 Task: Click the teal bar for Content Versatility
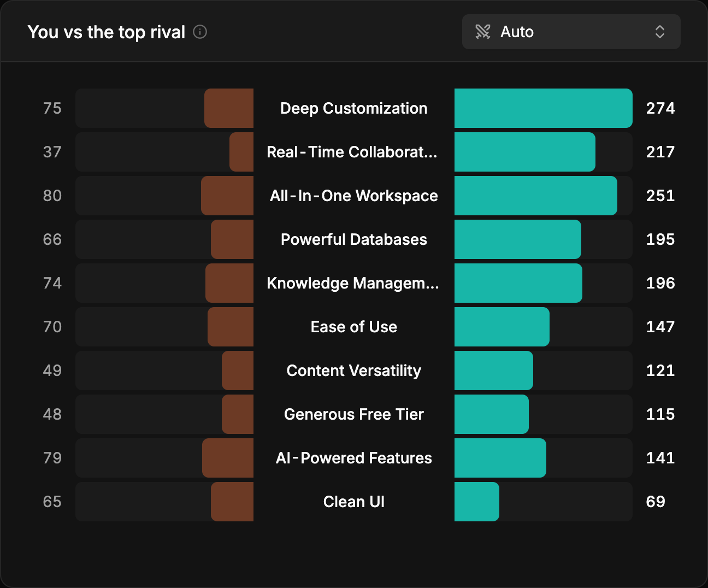[x=494, y=371]
